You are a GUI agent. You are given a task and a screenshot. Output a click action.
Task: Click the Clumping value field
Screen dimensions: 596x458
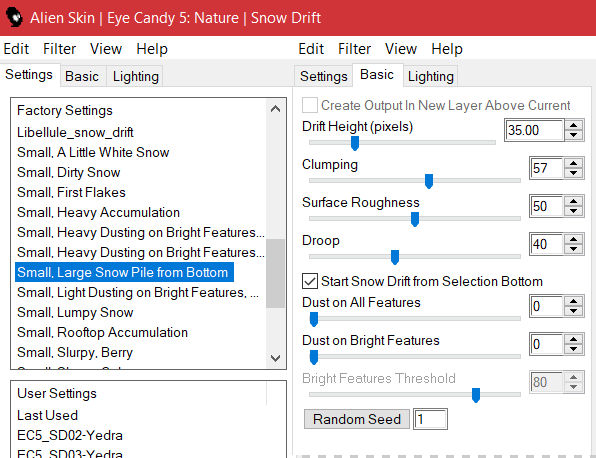547,168
